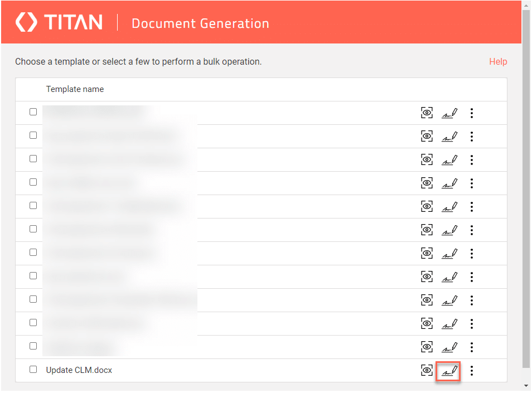Check the second template row's checkbox
This screenshot has width=532, height=393.
[33, 135]
